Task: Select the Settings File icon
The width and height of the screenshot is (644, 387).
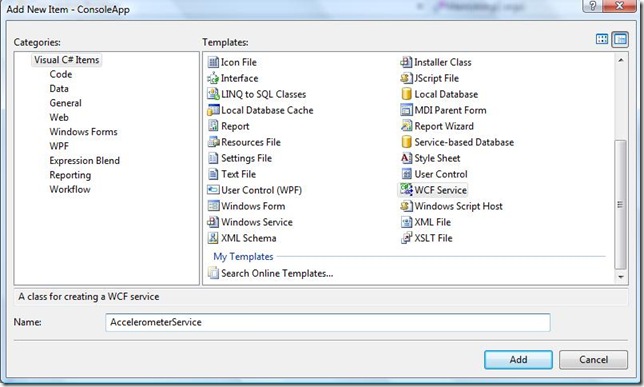Action: tap(213, 158)
